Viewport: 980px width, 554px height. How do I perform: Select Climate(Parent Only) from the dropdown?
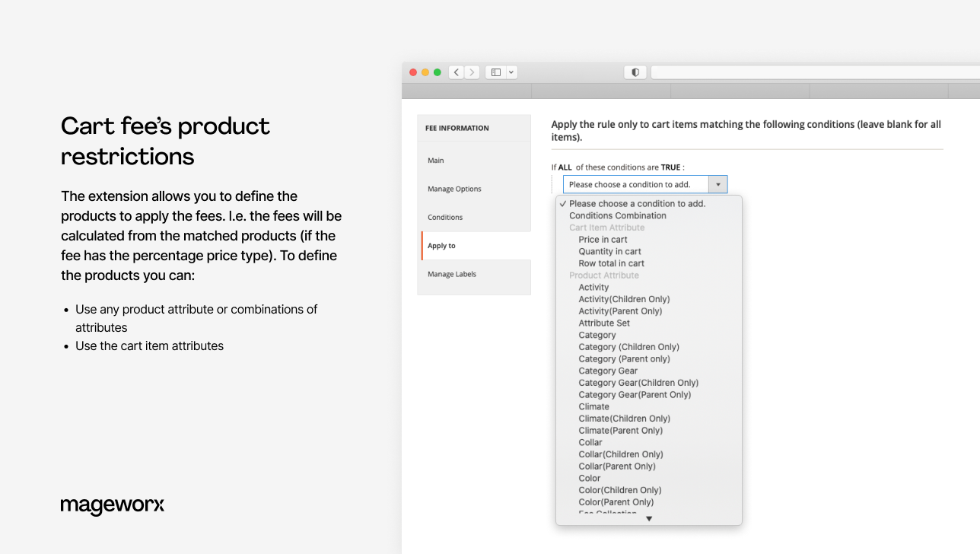pyautogui.click(x=620, y=430)
